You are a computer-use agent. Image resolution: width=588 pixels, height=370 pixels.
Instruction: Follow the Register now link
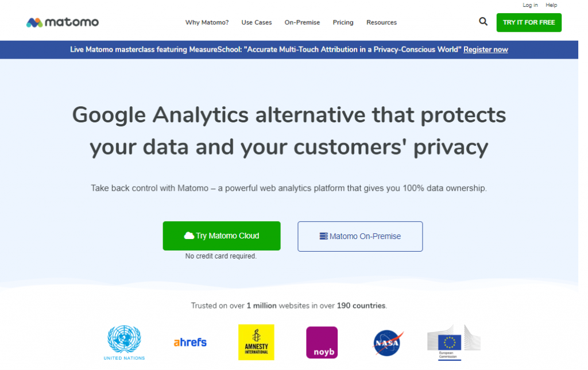[486, 49]
